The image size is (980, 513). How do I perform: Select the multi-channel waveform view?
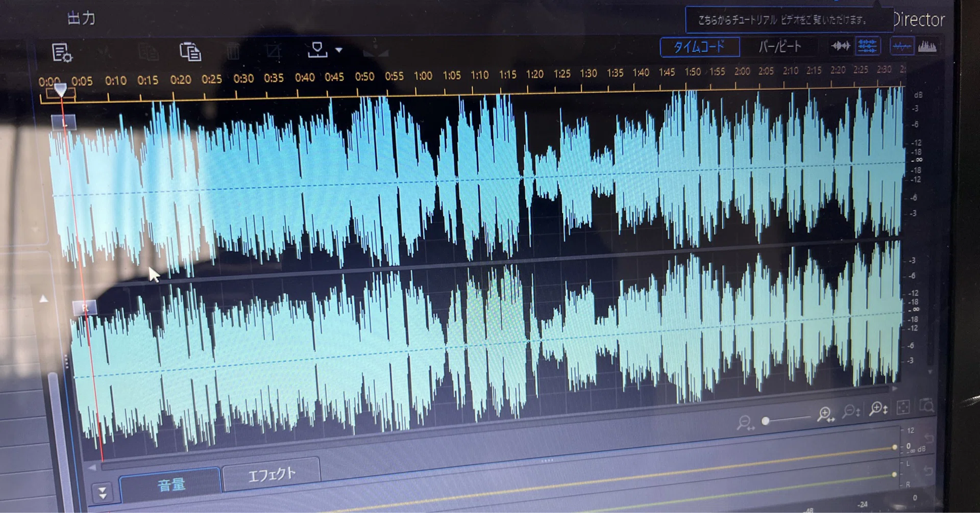867,46
